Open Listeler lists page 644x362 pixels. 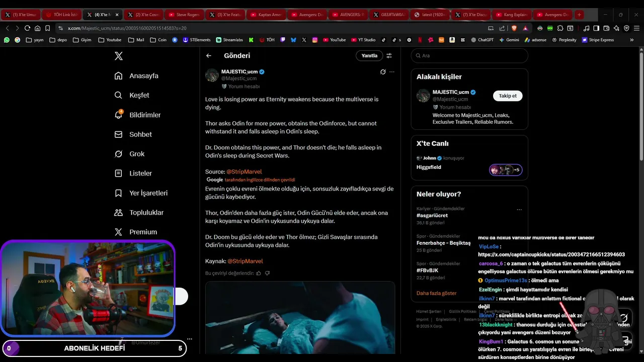[x=133, y=173]
